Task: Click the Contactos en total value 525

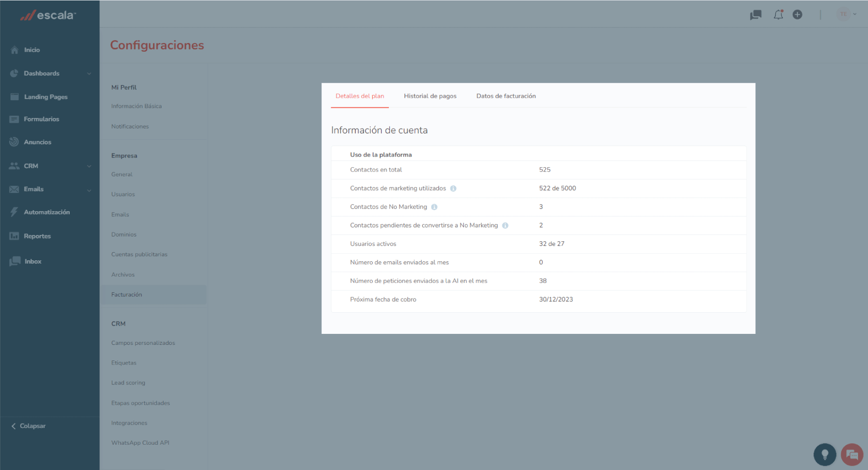Action: (545, 170)
